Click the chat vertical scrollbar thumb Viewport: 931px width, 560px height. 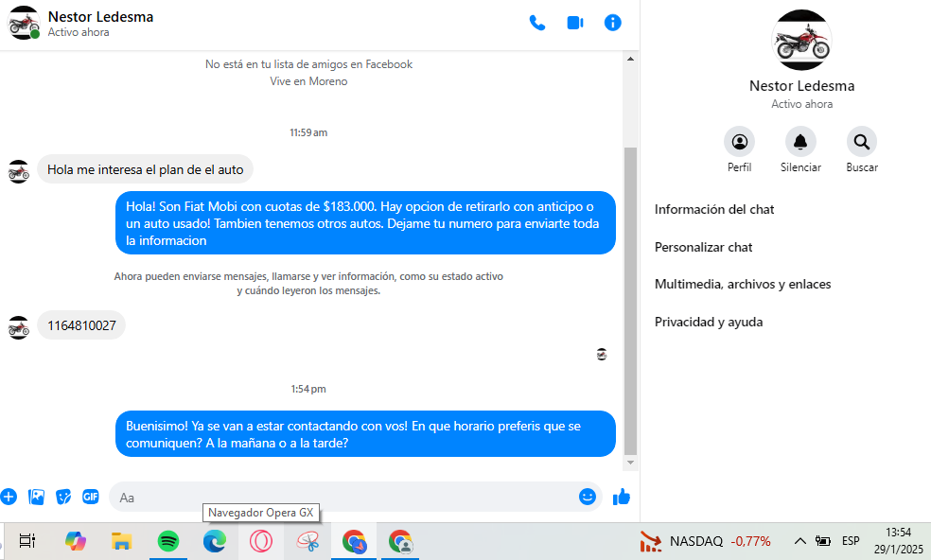pyautogui.click(x=630, y=301)
